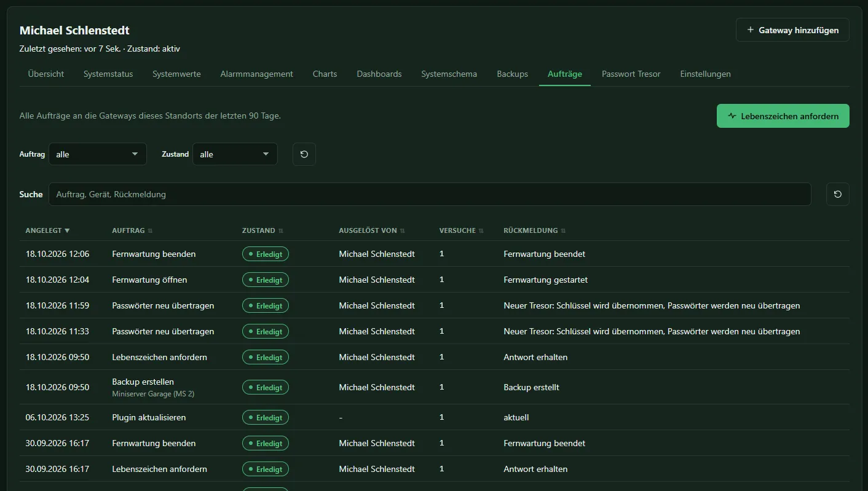Viewport: 868px width, 491px height.
Task: Sort table by Zustand column
Action: 262,230
